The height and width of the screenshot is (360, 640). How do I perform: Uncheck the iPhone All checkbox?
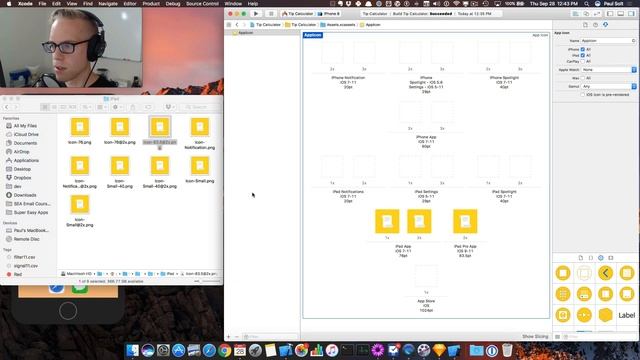point(583,49)
